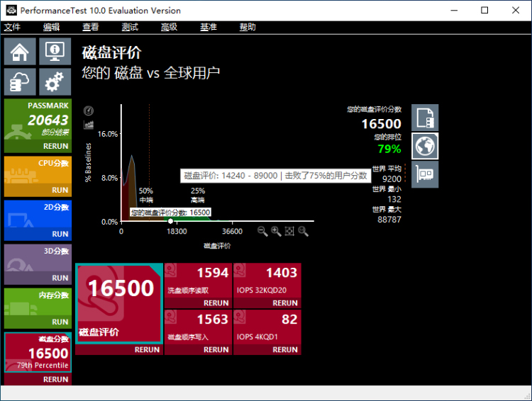This screenshot has height=401, width=532.
Task: Click the green 79% ranking value
Action: (x=389, y=149)
